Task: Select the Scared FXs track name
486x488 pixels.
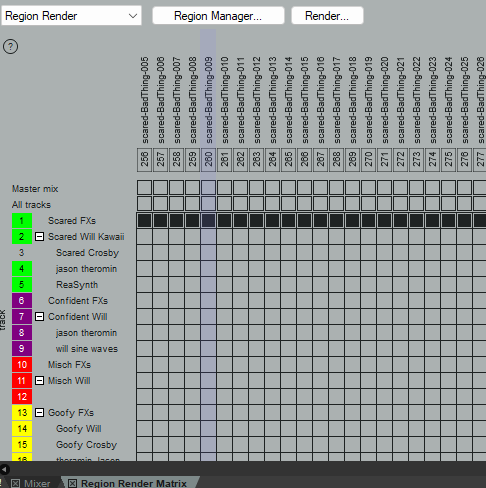Action: point(72,221)
